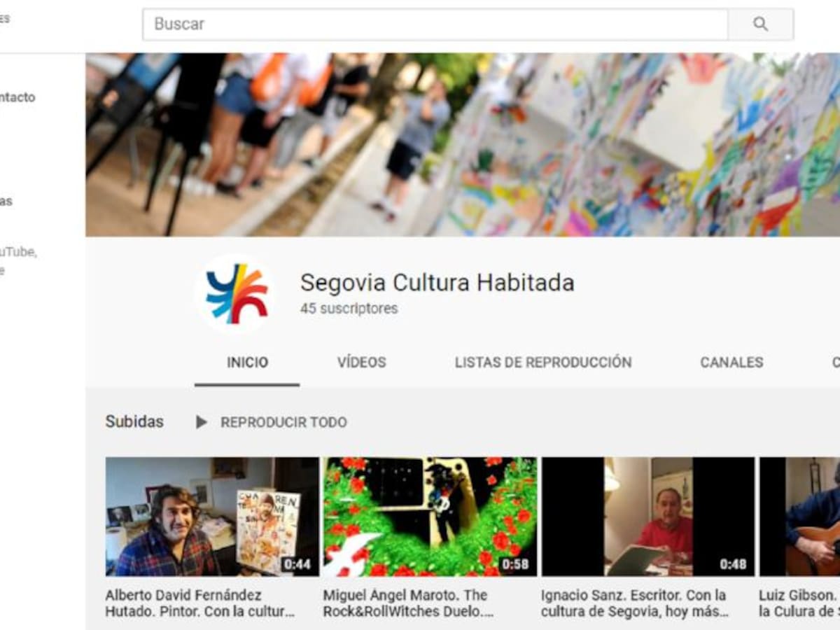The width and height of the screenshot is (840, 630).
Task: Switch to the Vídeos tab
Action: pos(361,363)
